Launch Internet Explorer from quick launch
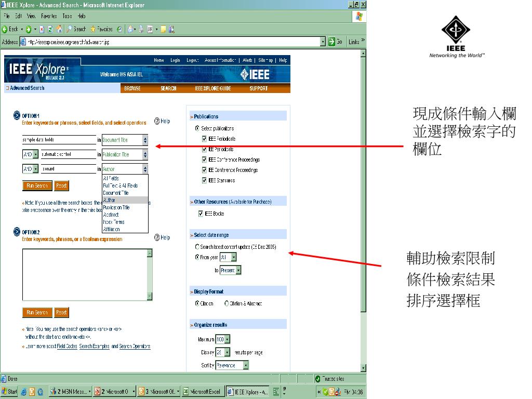Screen dimensions: 532x399 (23, 392)
